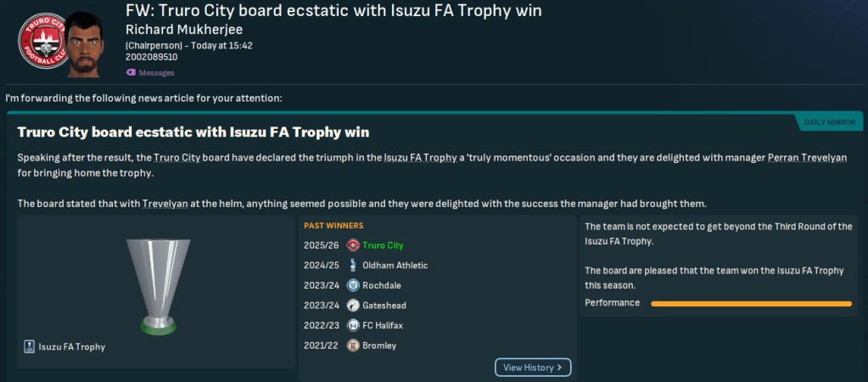Click the Oldham Athletic club badge
The width and height of the screenshot is (868, 382).
[x=353, y=266]
